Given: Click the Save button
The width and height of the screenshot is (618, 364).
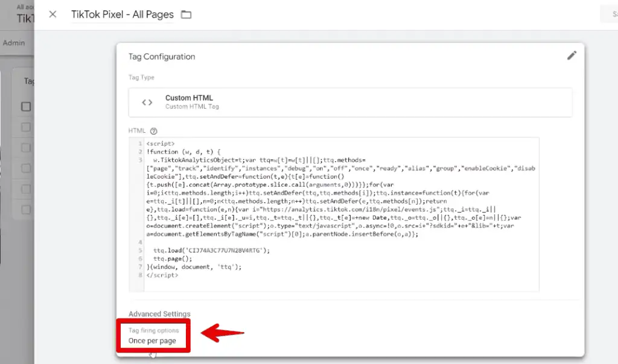Looking at the screenshot, I should coord(611,13).
